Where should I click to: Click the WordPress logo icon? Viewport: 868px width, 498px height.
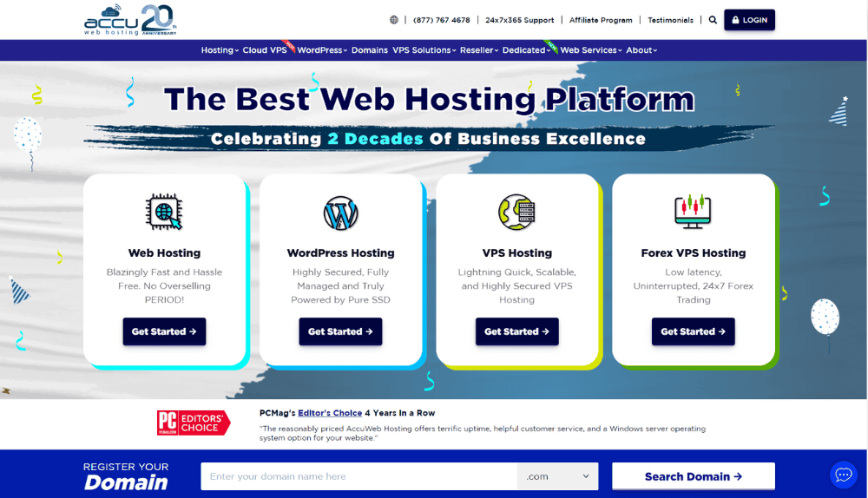pos(340,213)
